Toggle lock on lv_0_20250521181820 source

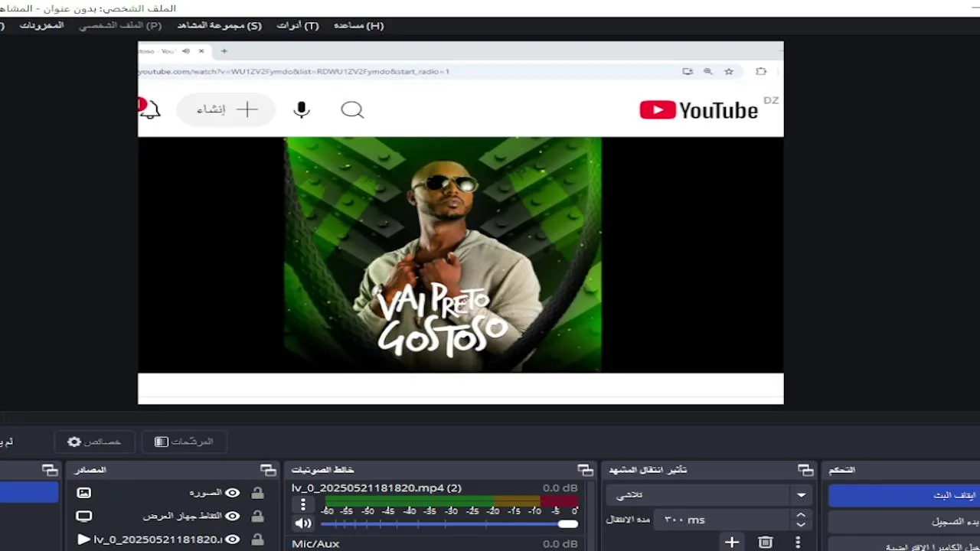tap(258, 540)
